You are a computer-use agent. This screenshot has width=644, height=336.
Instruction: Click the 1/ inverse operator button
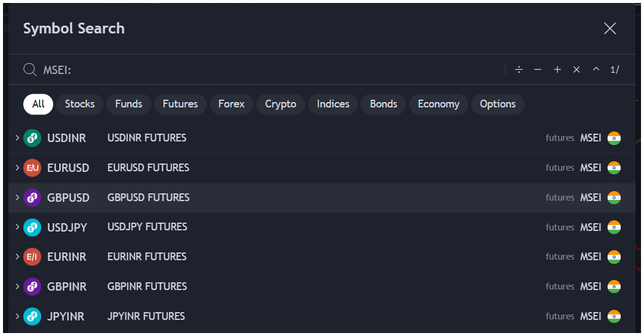pos(615,70)
